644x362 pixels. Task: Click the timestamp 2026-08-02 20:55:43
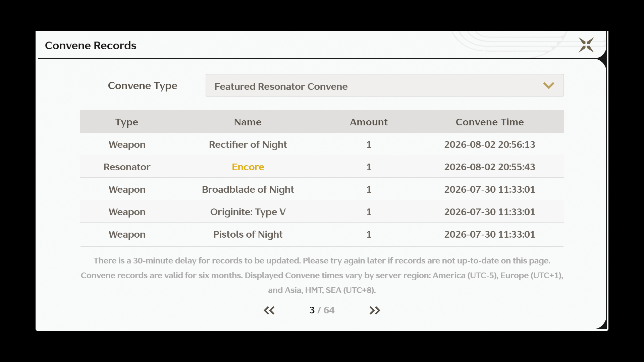pos(490,167)
